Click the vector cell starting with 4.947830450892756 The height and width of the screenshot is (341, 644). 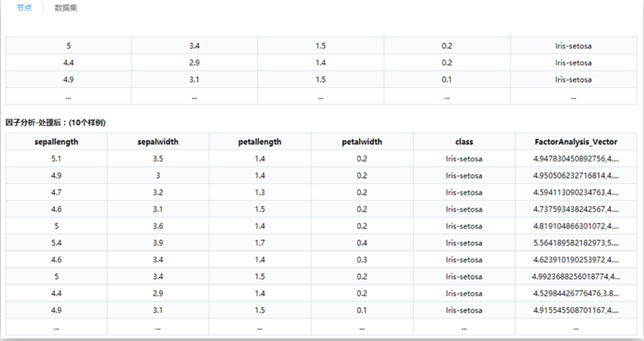coord(576,159)
